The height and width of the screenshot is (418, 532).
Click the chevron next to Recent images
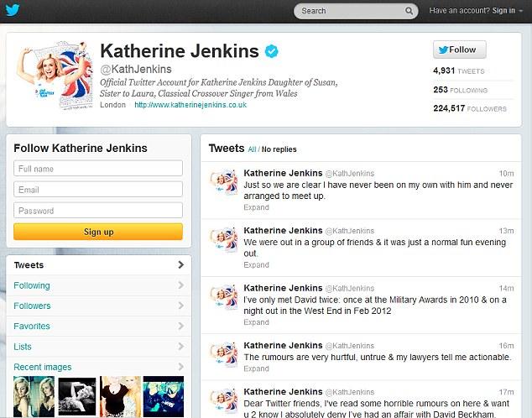[x=181, y=367]
